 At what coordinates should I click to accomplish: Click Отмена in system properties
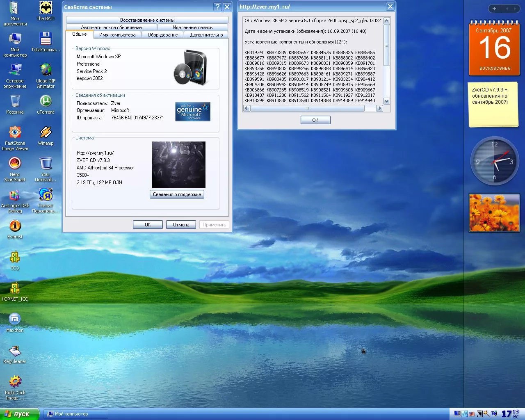click(181, 225)
